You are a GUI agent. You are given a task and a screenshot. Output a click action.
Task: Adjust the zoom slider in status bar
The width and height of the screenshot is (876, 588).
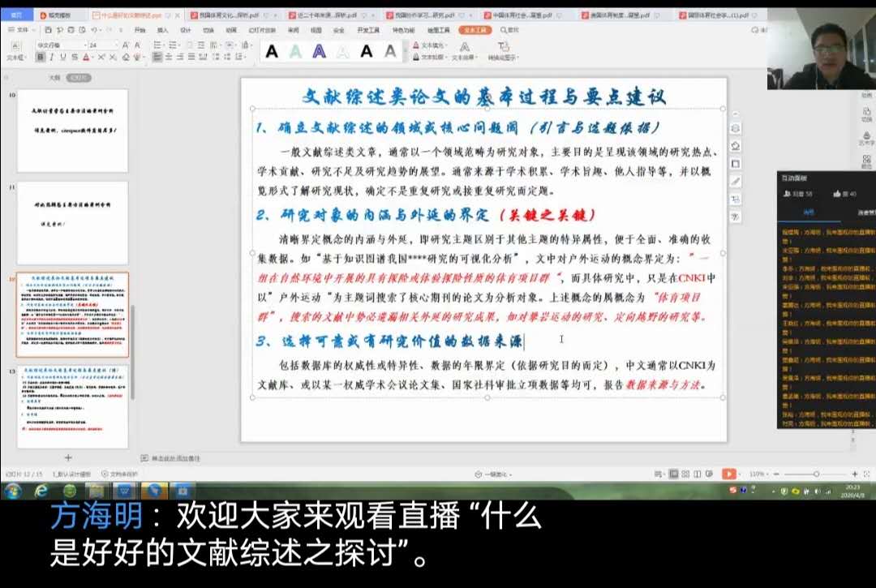pyautogui.click(x=816, y=474)
